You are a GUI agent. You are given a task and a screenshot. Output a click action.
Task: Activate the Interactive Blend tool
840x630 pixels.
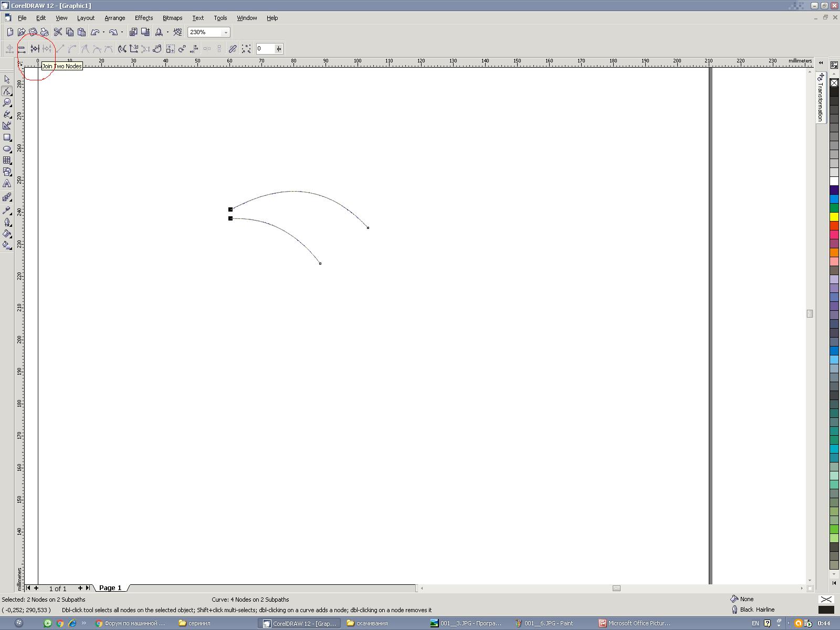pos(7,197)
